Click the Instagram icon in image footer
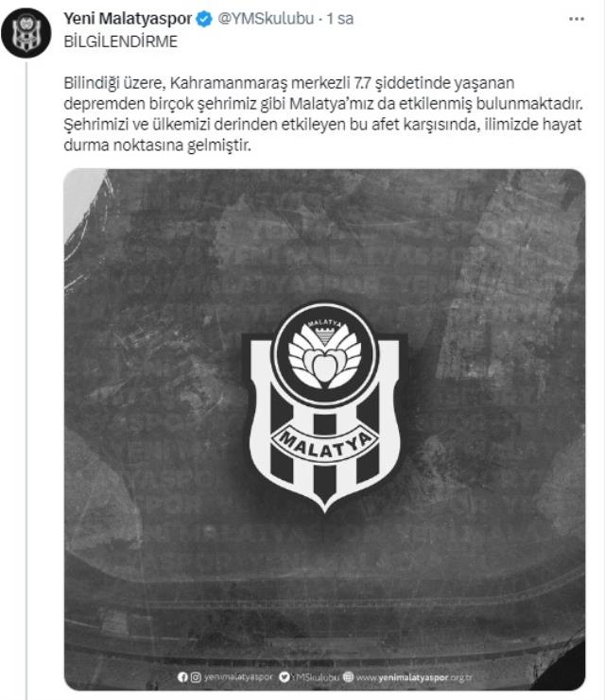The width and height of the screenshot is (605, 700). [x=196, y=676]
